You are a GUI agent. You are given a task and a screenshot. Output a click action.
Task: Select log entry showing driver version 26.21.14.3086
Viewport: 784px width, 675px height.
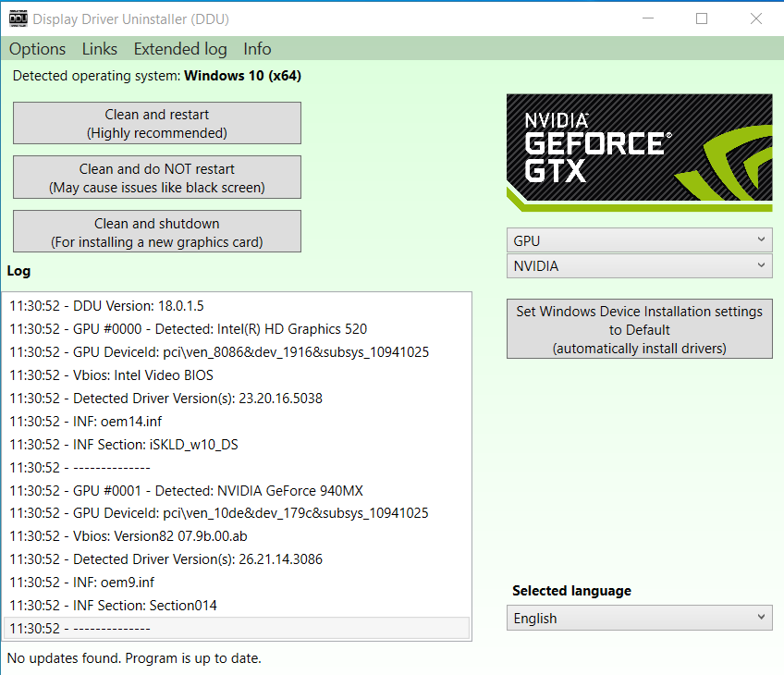[x=165, y=559]
